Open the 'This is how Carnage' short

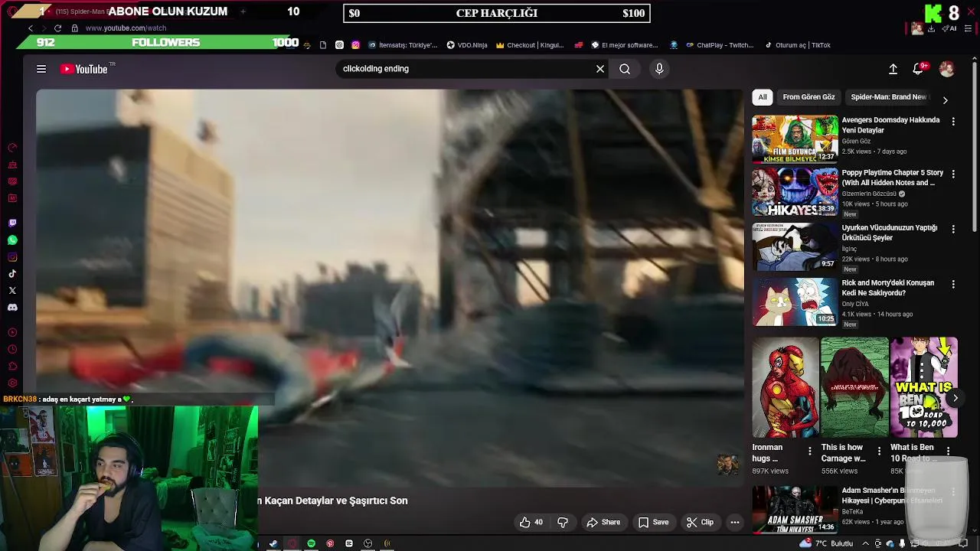pos(854,387)
